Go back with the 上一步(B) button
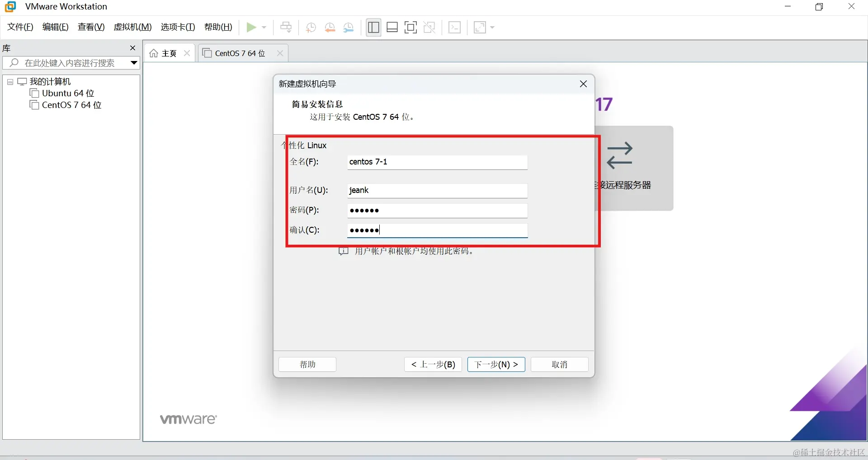Image resolution: width=868 pixels, height=460 pixels. click(433, 364)
